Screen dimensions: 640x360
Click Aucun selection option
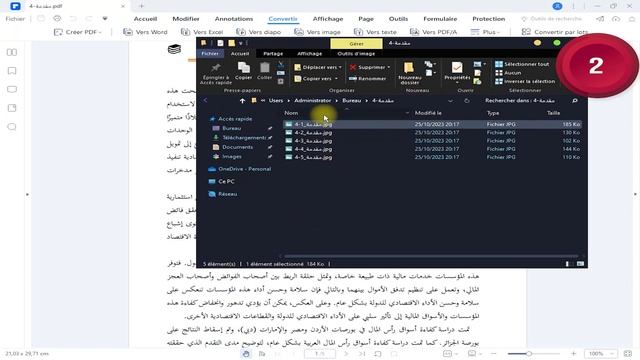click(508, 73)
